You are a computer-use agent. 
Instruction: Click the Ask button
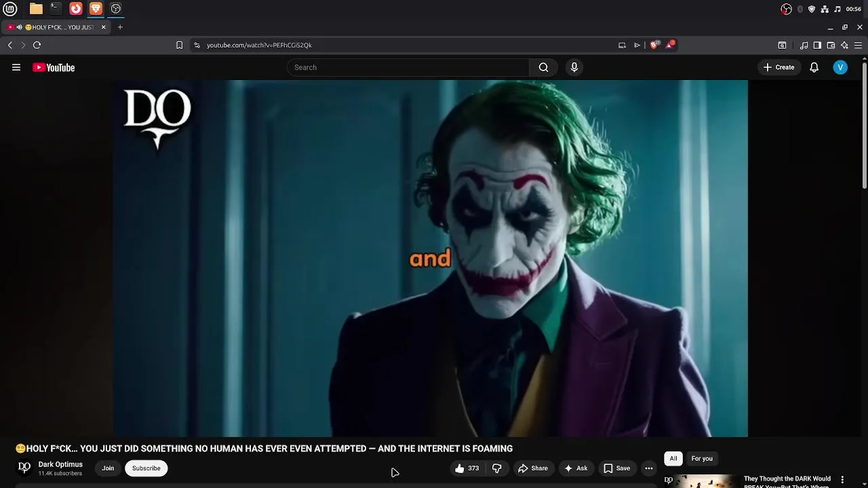pyautogui.click(x=575, y=468)
